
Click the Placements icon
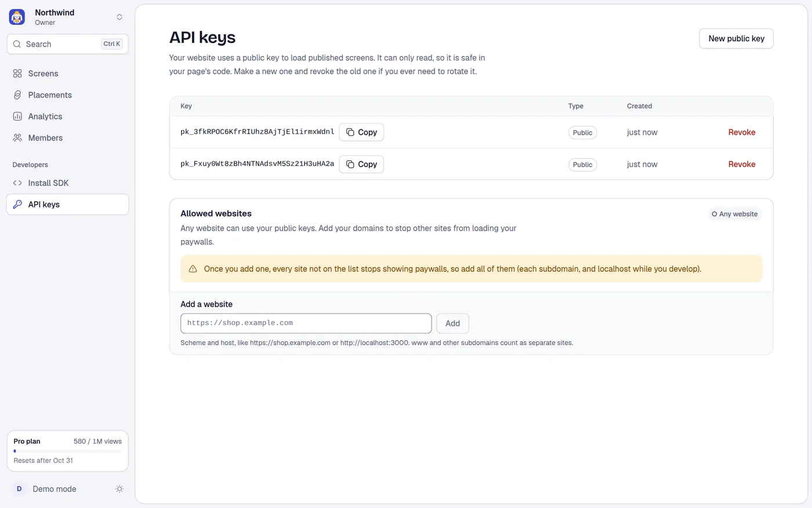pyautogui.click(x=17, y=95)
